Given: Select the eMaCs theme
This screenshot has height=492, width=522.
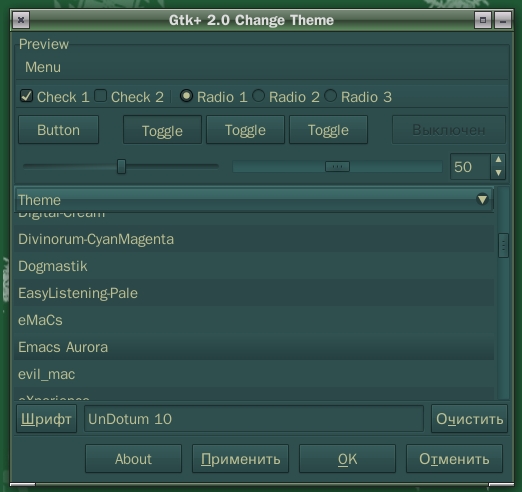Looking at the screenshot, I should point(254,320).
